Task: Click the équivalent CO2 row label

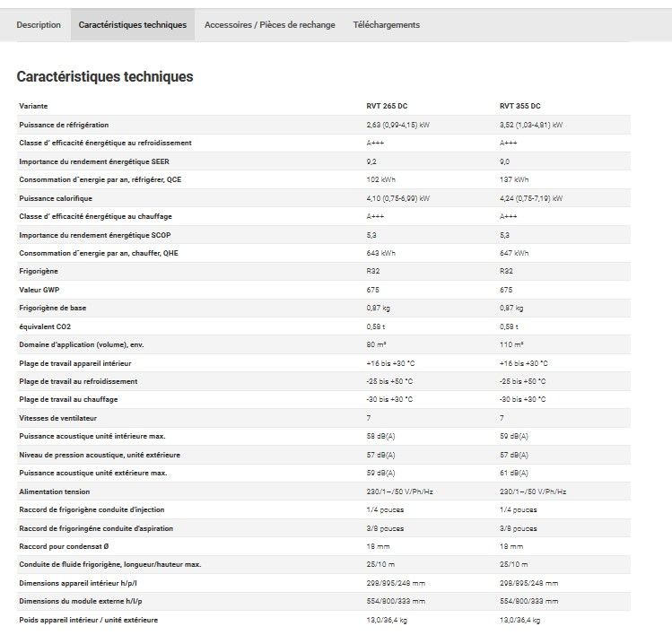Action: click(x=45, y=326)
